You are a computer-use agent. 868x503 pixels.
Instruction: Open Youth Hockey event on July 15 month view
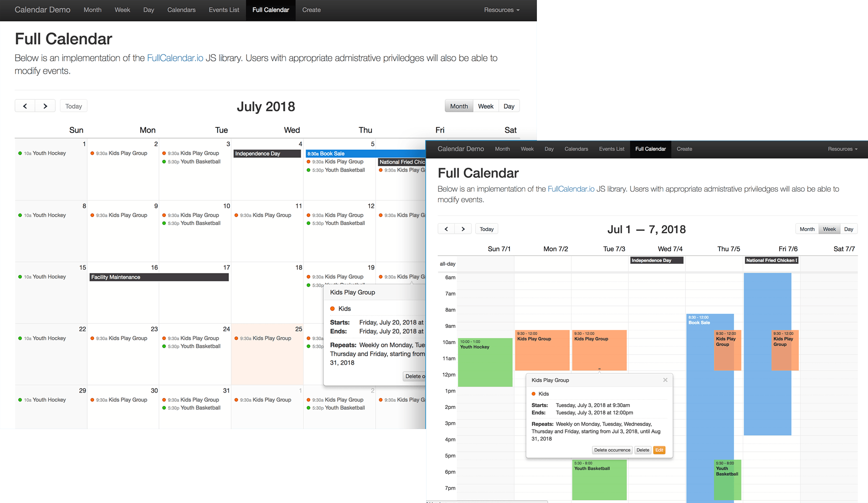(42, 277)
